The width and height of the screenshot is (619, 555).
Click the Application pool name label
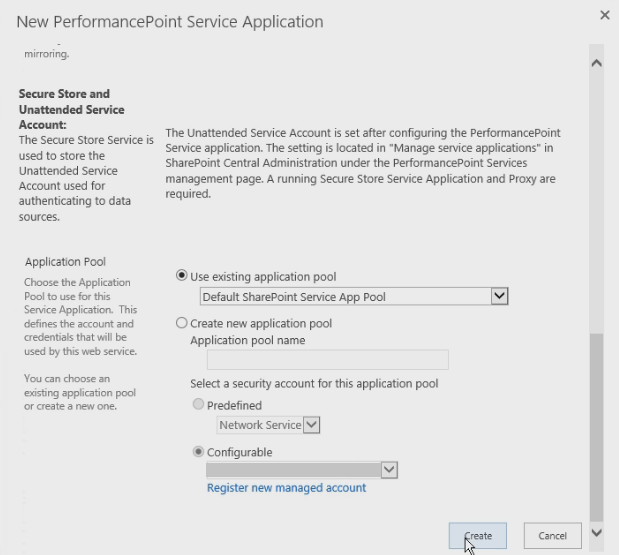(248, 340)
